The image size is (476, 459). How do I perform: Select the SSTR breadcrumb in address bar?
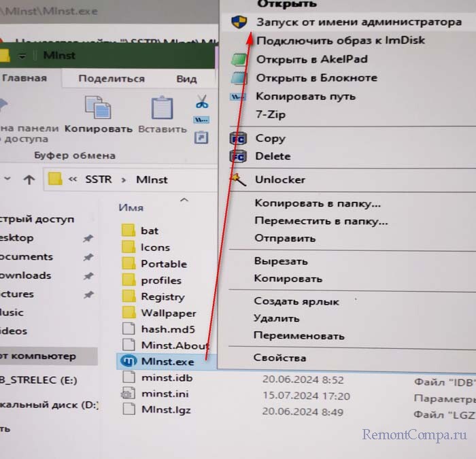(x=99, y=180)
